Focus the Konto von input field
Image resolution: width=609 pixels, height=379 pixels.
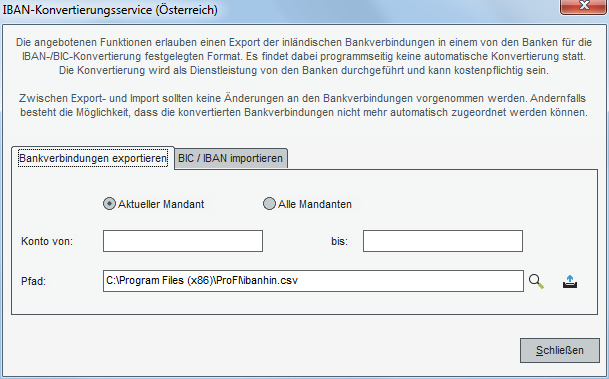tap(183, 241)
